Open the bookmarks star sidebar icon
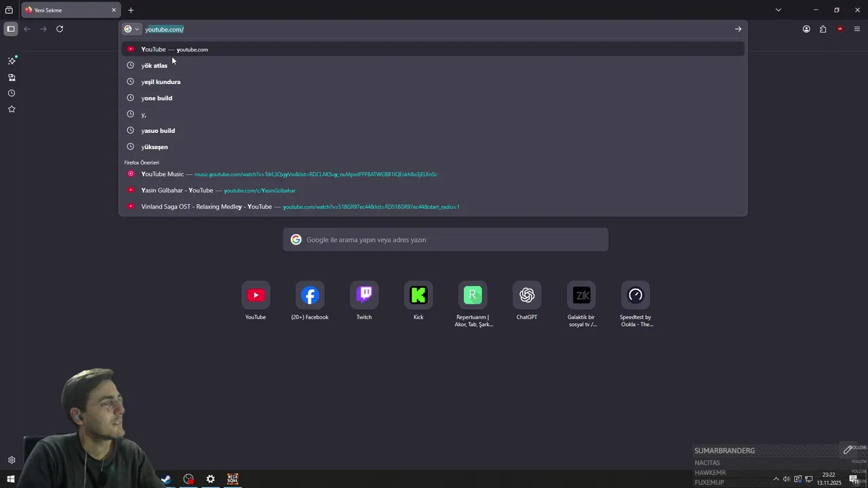 click(12, 109)
